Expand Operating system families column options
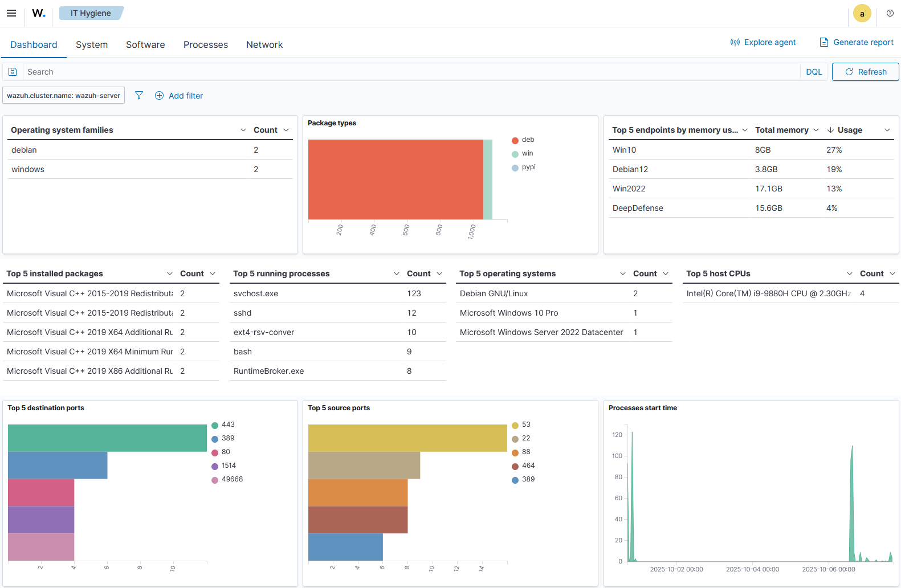This screenshot has width=901, height=588. coord(243,130)
